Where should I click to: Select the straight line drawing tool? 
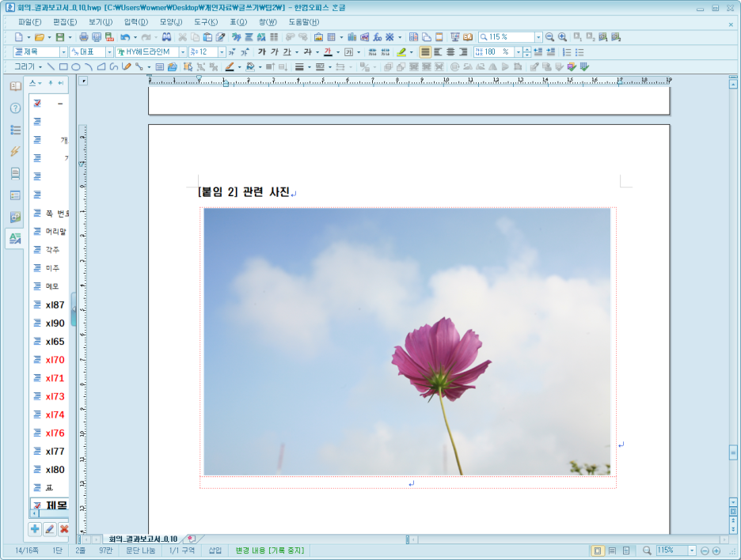(51, 67)
